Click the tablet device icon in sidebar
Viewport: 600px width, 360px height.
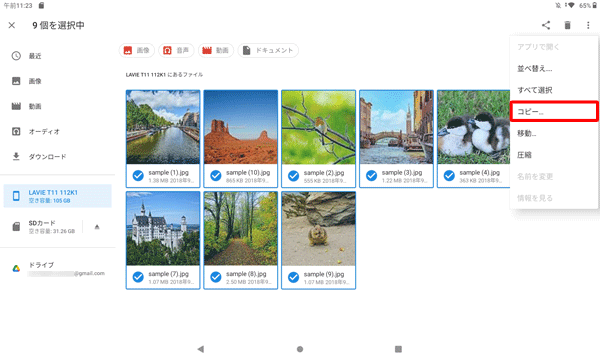pos(16,196)
